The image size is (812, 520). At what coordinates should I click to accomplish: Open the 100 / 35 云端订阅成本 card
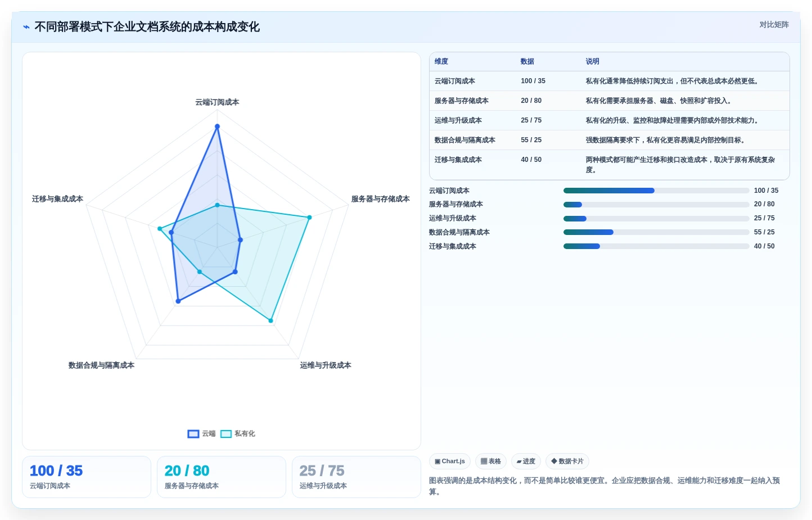click(x=87, y=477)
